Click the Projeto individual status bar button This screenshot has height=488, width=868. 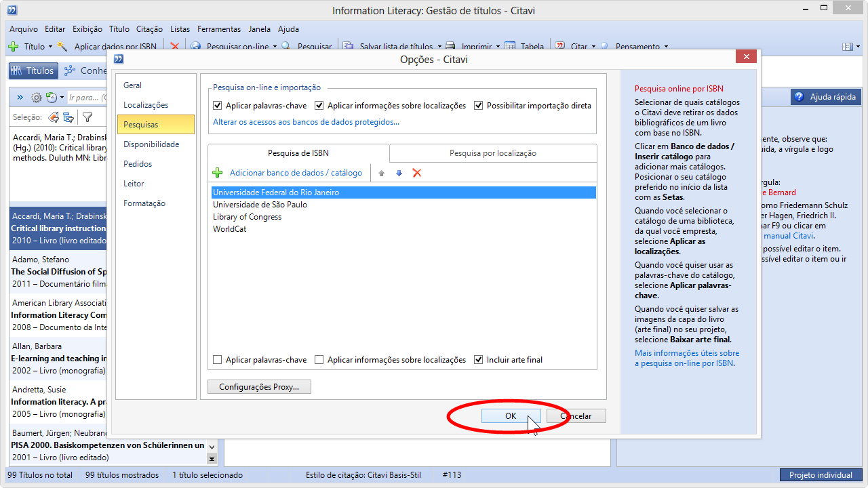coord(821,475)
